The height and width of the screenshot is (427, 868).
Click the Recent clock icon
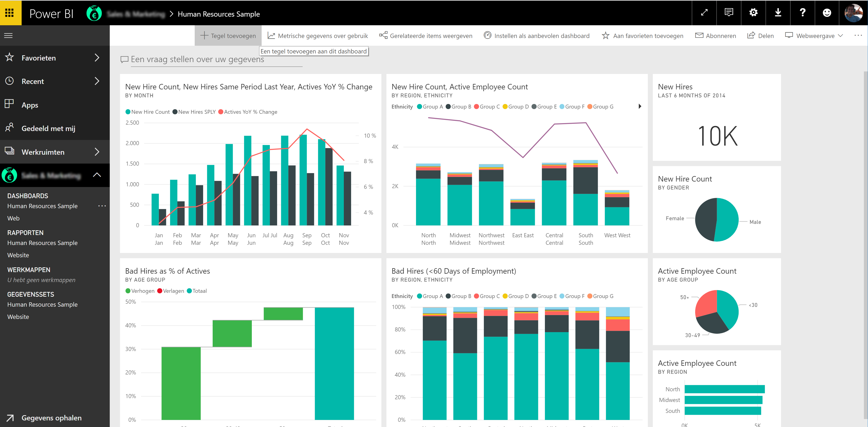click(9, 81)
